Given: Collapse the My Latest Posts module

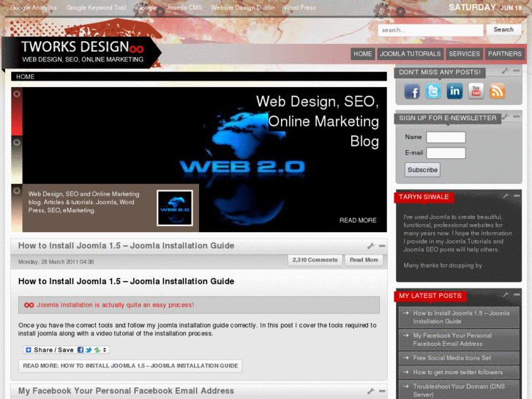Looking at the screenshot, I should [x=517, y=295].
